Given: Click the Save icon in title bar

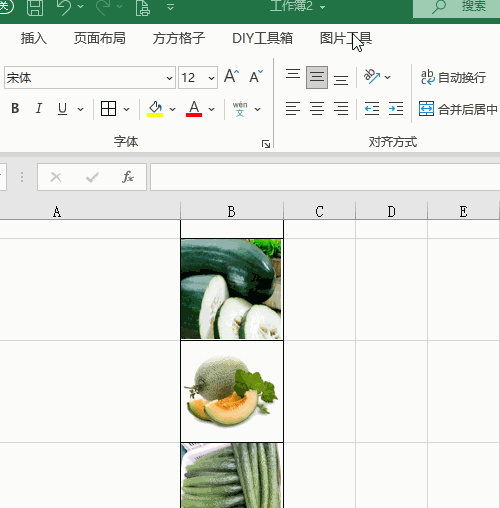Looking at the screenshot, I should tap(35, 7).
